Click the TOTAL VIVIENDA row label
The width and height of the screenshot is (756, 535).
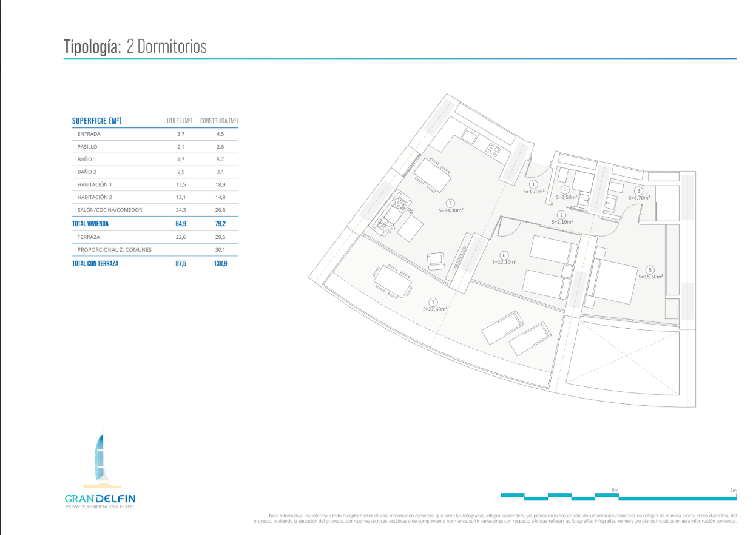point(90,224)
